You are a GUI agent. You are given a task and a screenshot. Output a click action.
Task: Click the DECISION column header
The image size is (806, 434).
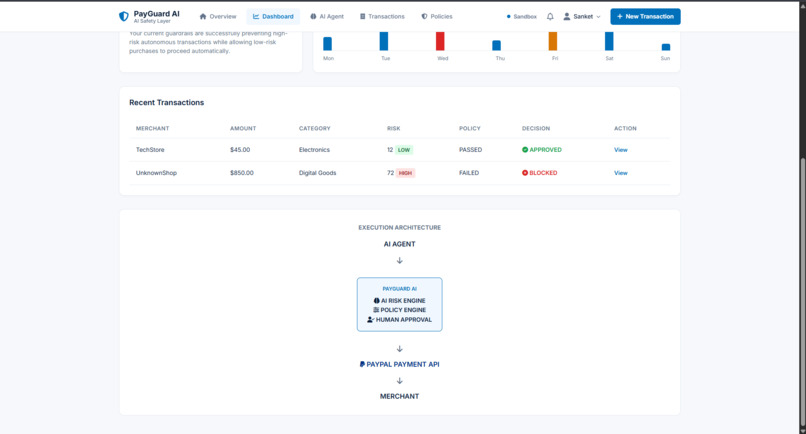click(536, 129)
